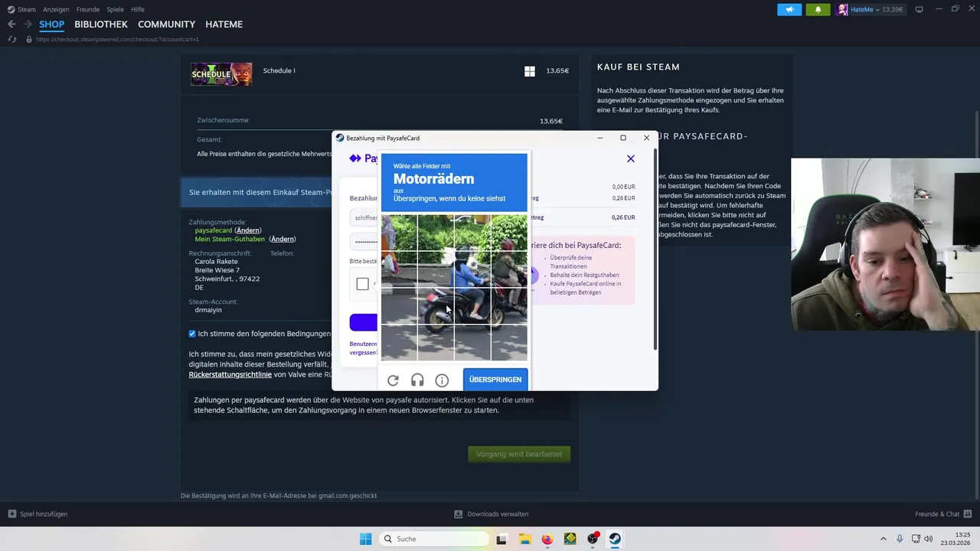Image resolution: width=980 pixels, height=551 pixels.
Task: Click the Schedule I game thumbnail
Action: click(x=221, y=73)
